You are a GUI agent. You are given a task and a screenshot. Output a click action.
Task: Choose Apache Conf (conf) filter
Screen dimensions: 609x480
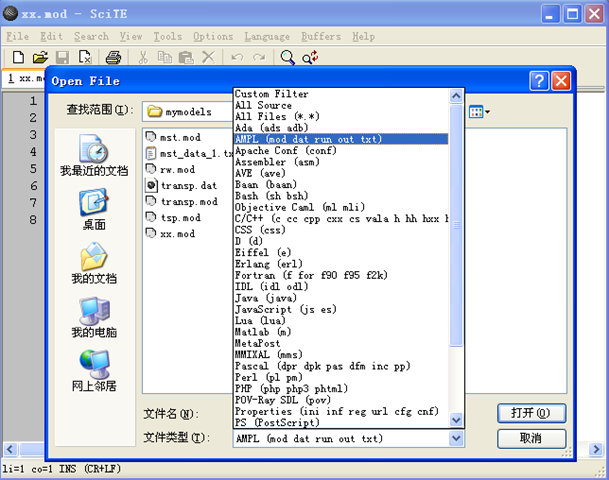341,151
